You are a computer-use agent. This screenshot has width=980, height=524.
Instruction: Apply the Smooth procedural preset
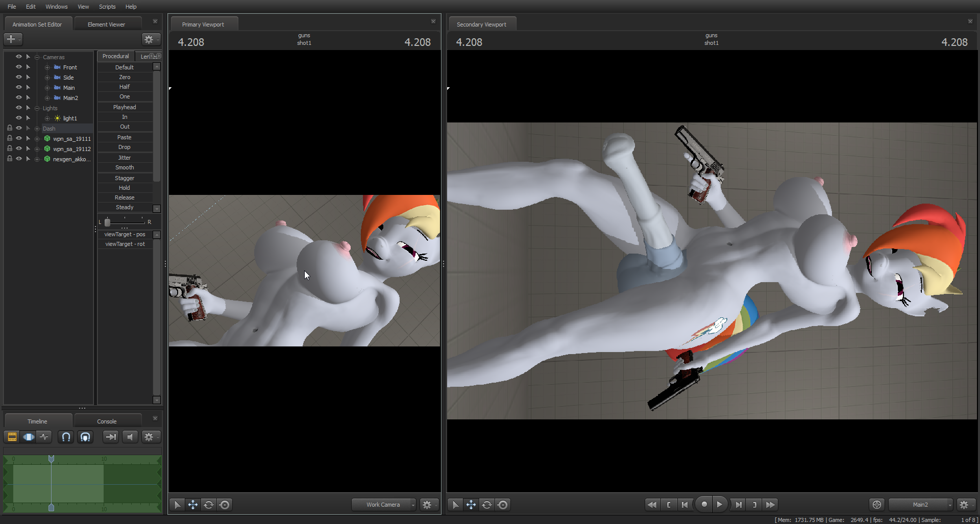[125, 167]
